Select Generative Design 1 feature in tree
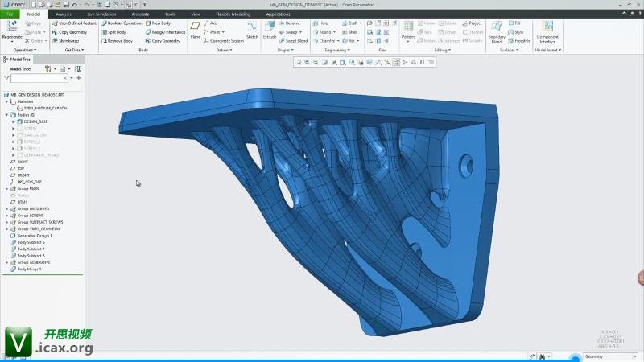The image size is (644, 362). [35, 236]
